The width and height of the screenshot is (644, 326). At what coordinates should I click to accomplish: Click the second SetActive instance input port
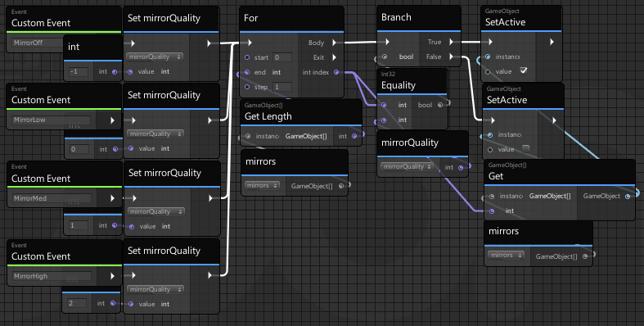click(490, 134)
